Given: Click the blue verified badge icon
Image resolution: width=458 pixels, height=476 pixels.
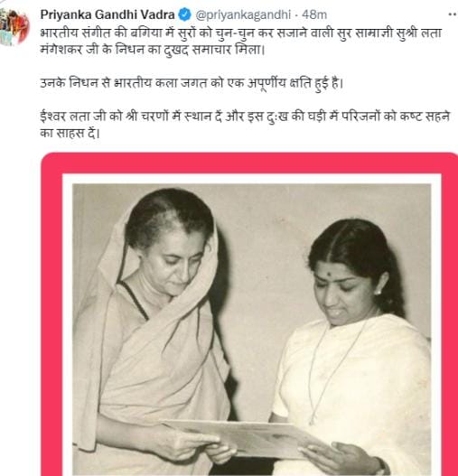Looking at the screenshot, I should (184, 14).
